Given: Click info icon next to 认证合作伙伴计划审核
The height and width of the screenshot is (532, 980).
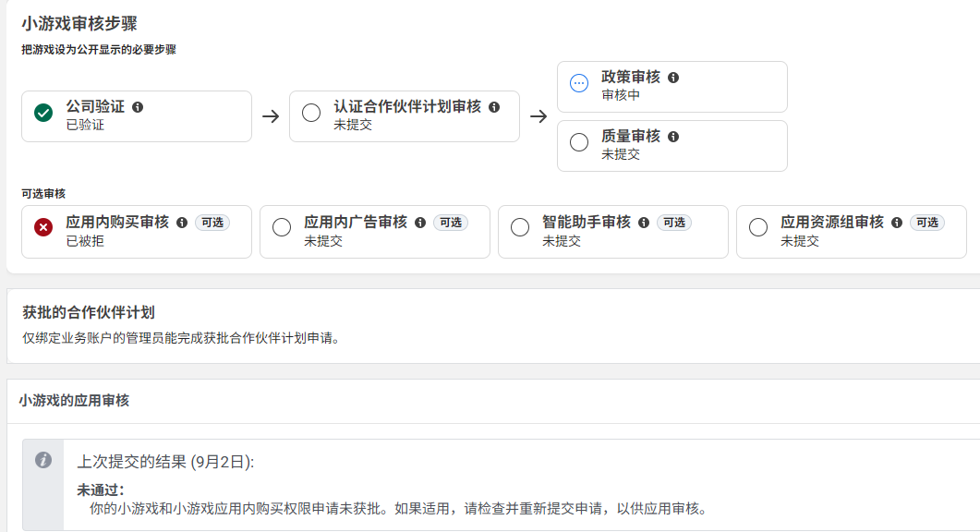Looking at the screenshot, I should (x=494, y=107).
